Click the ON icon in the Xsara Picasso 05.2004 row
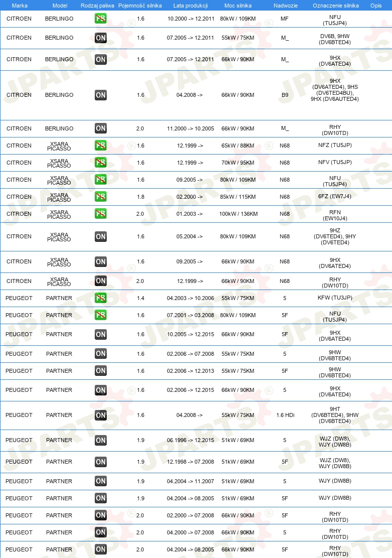This screenshot has height=558, width=392. pyautogui.click(x=101, y=237)
